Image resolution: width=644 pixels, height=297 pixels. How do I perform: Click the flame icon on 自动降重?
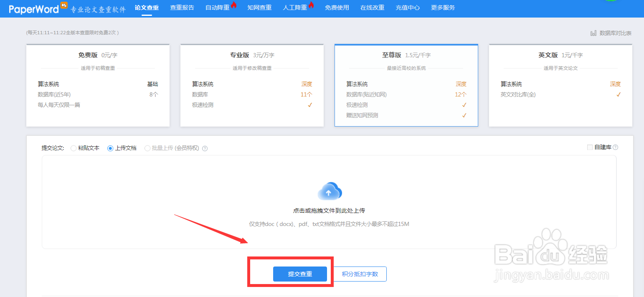[x=233, y=5]
